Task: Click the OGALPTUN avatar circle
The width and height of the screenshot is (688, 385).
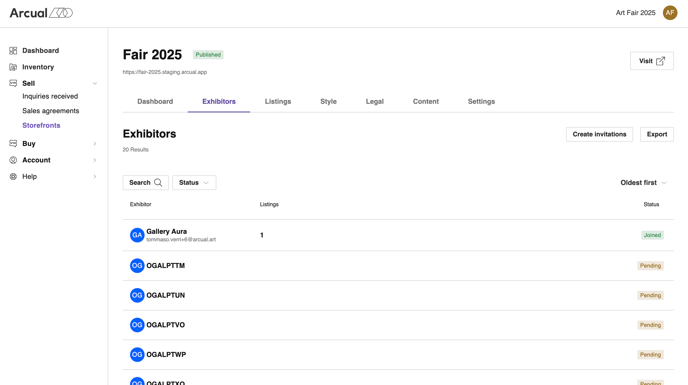Action: coord(137,295)
